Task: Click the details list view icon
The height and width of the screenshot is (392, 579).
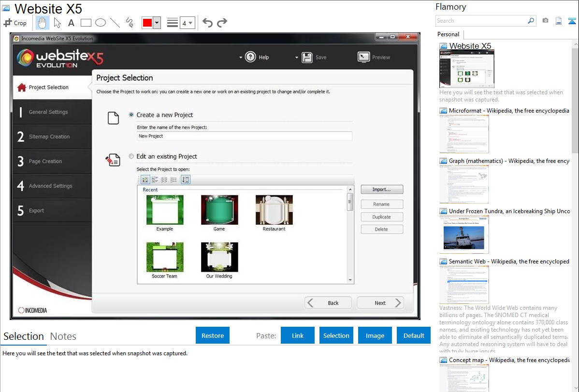Action: 174,179
